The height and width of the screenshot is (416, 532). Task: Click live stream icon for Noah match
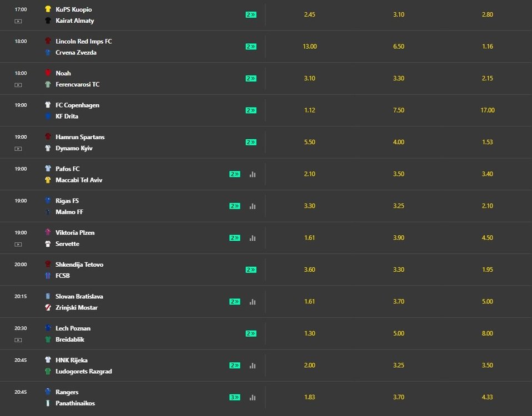(x=18, y=85)
